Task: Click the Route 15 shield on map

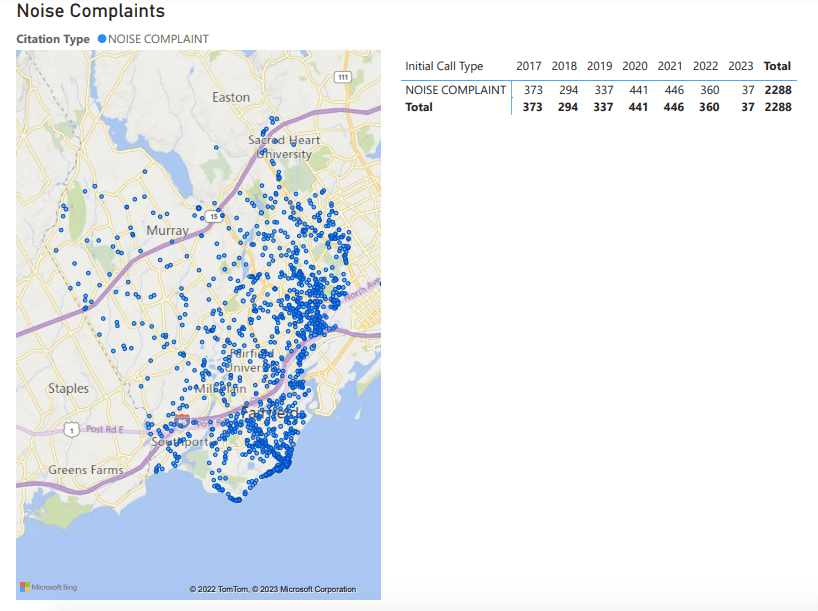Action: pos(213,216)
